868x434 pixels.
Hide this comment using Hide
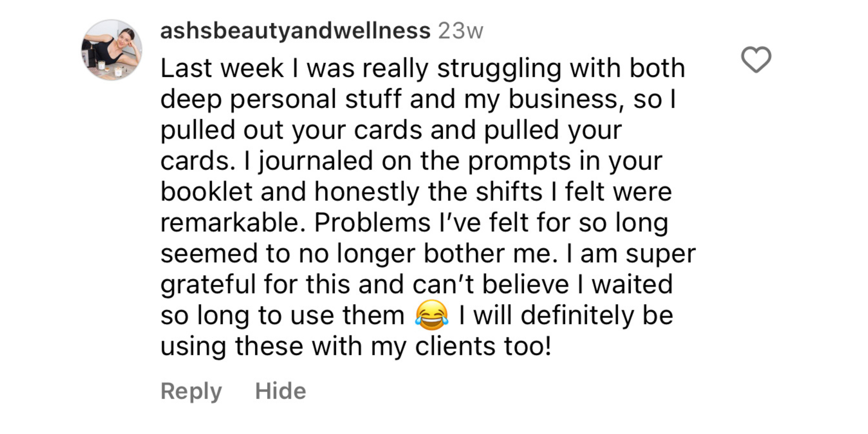280,391
